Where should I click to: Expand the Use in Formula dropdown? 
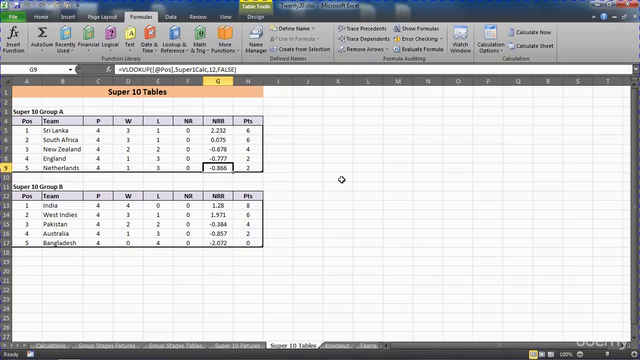318,39
